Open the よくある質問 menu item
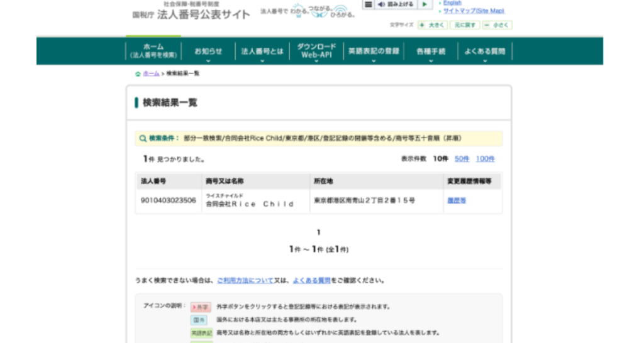The image size is (644, 343). click(484, 52)
